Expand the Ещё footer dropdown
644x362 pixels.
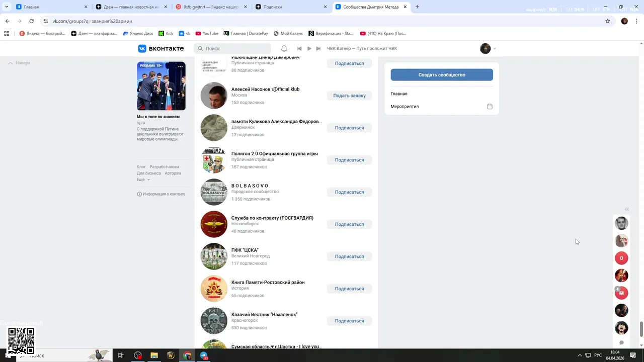pyautogui.click(x=143, y=179)
